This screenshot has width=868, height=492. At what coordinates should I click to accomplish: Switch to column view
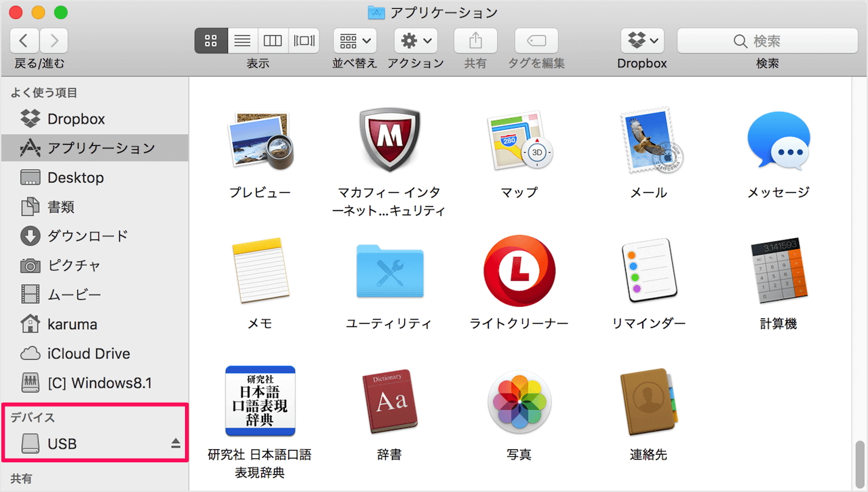coord(273,41)
